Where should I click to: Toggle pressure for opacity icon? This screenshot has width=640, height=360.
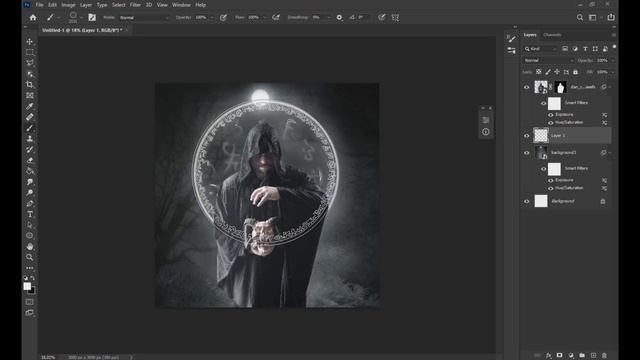(x=223, y=18)
